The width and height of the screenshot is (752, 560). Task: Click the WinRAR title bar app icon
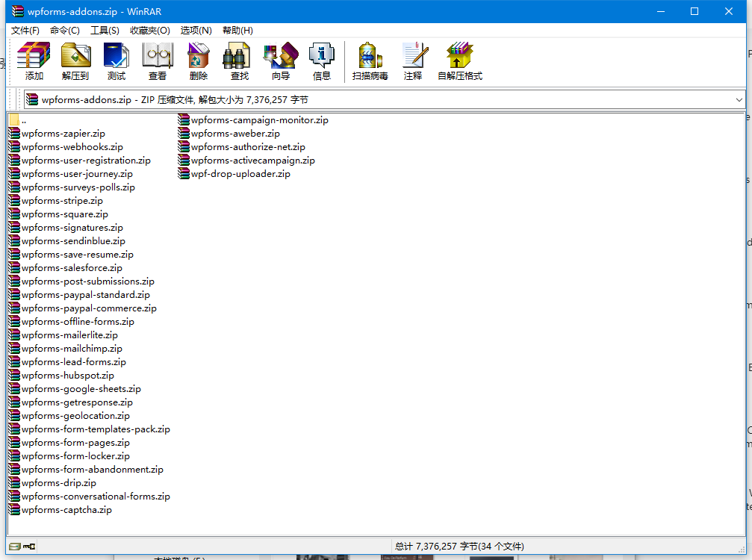[18, 11]
